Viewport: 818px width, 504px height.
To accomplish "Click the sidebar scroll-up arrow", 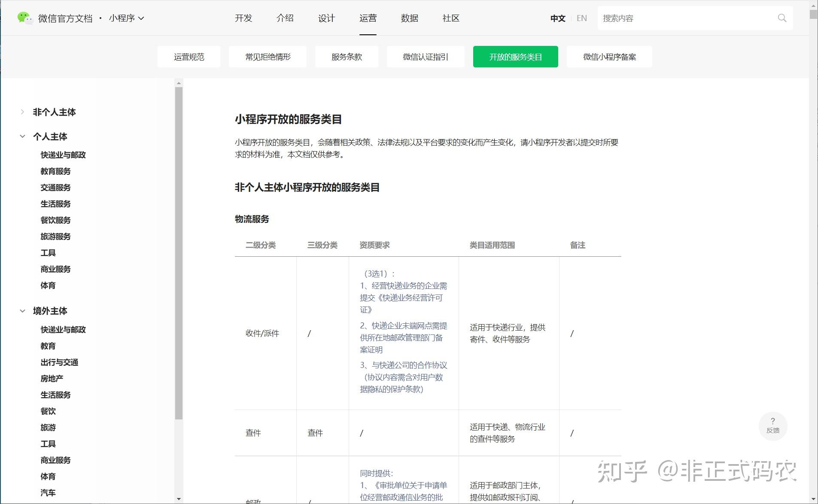I will 179,83.
